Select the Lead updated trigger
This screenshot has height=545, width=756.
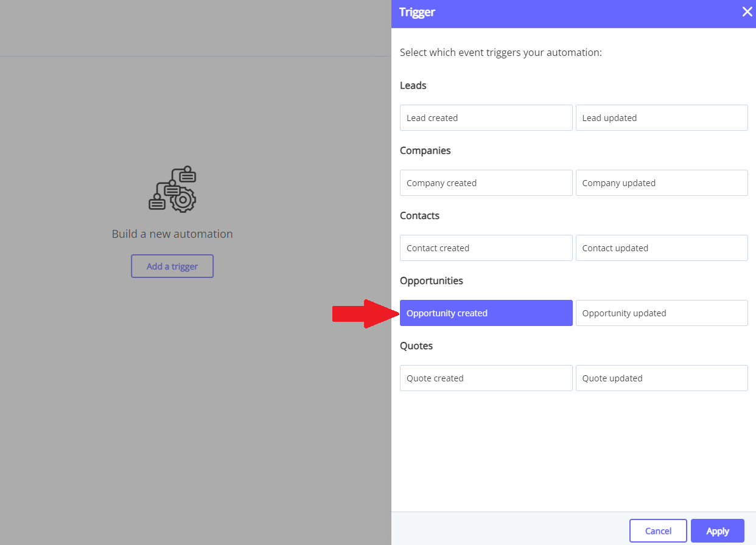click(662, 117)
